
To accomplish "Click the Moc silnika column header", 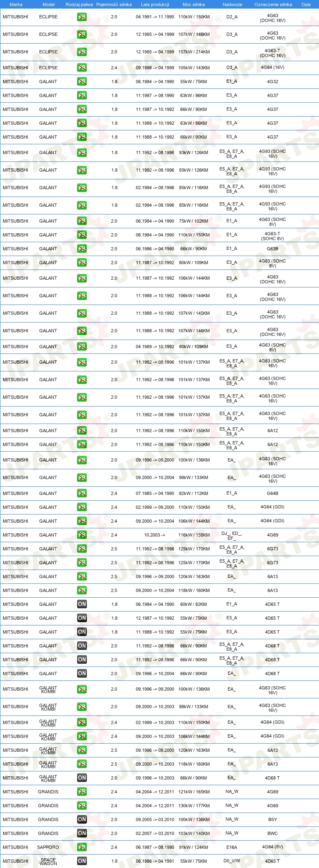I will click(x=194, y=4).
